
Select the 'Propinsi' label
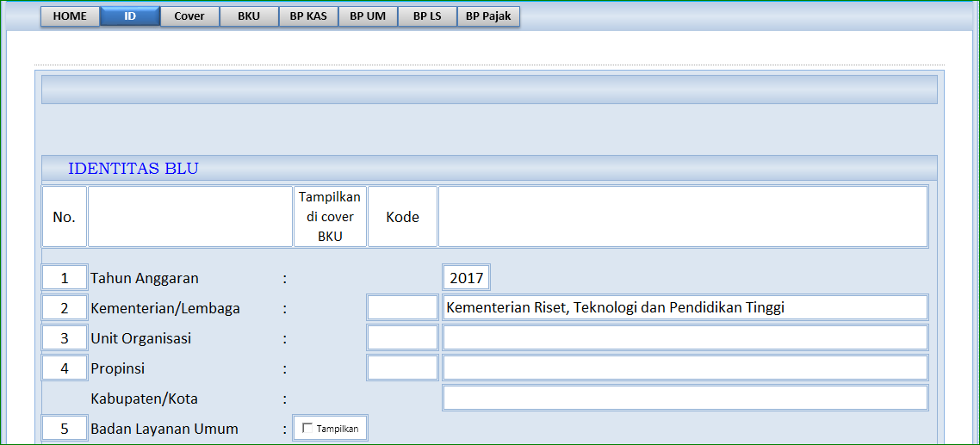[117, 368]
